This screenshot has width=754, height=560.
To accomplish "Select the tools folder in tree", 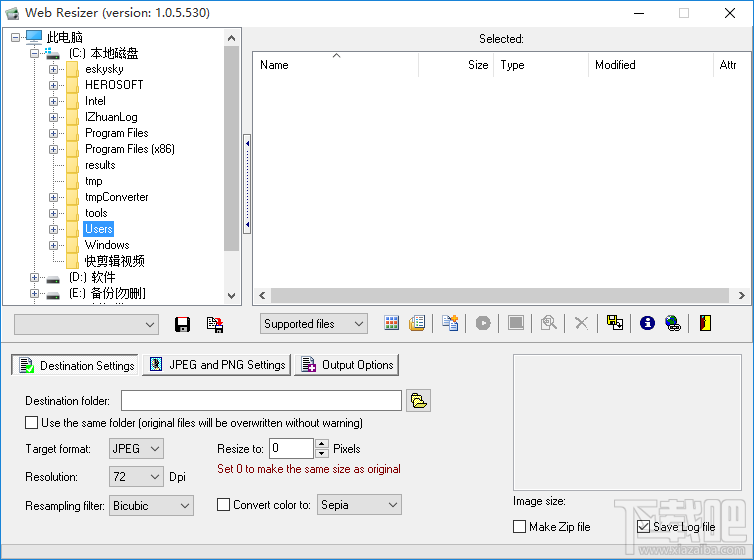I will click(96, 213).
